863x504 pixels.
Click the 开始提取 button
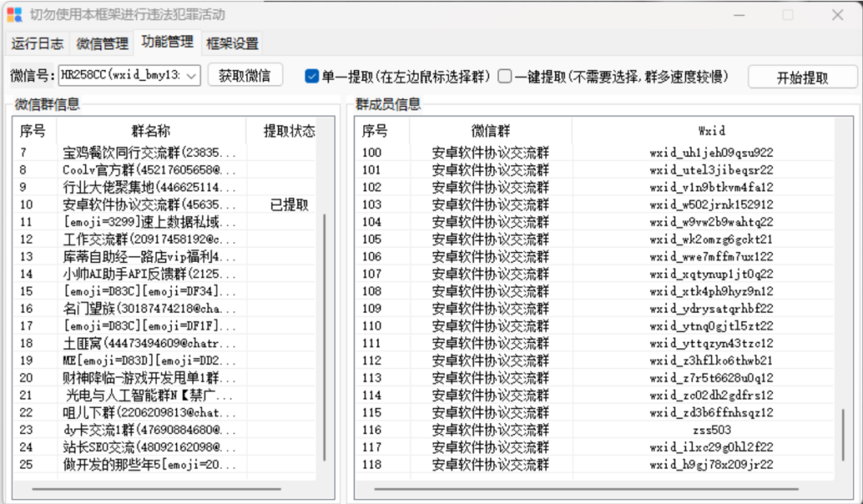pyautogui.click(x=801, y=74)
